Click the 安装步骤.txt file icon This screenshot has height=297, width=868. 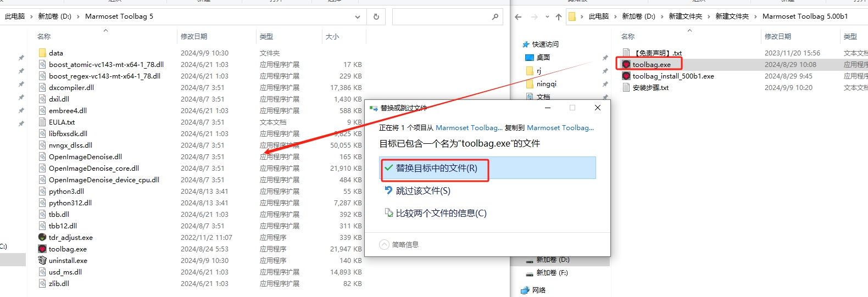tap(626, 87)
